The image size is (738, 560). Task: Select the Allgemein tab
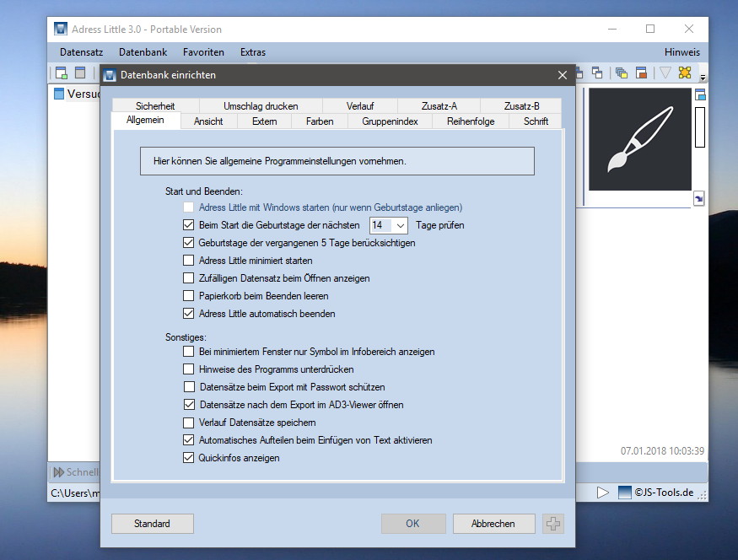145,120
